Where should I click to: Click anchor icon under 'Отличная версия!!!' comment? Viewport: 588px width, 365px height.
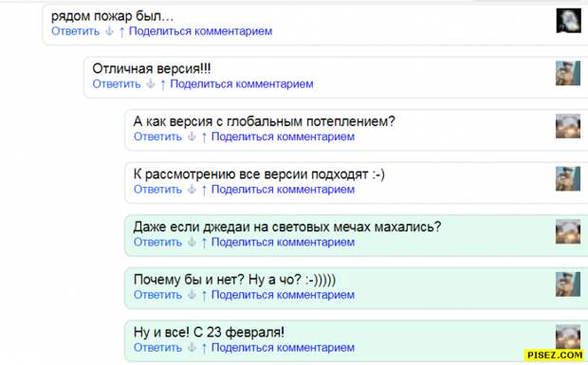[151, 84]
